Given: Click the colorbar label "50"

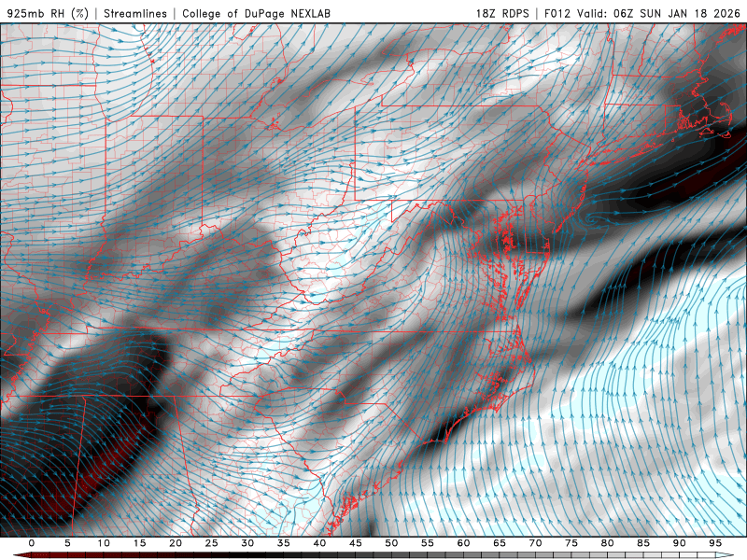Looking at the screenshot, I should coord(391,543).
